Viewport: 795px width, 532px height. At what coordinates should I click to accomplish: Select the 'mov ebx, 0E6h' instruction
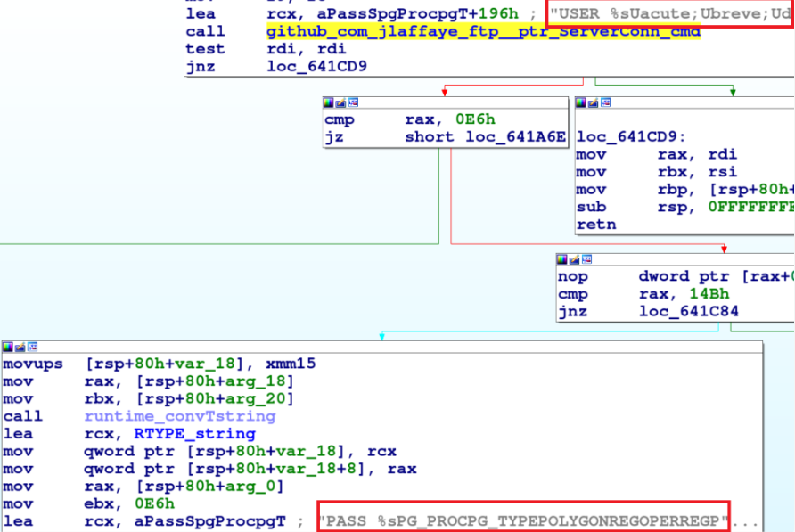[x=89, y=504]
